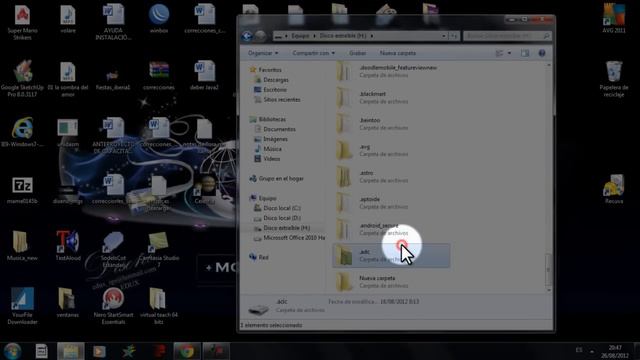Click the Grabar toolbar button

click(x=357, y=53)
